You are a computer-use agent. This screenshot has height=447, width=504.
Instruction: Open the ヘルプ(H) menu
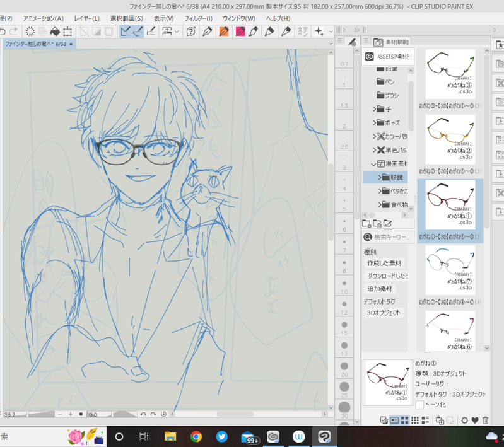click(x=278, y=18)
